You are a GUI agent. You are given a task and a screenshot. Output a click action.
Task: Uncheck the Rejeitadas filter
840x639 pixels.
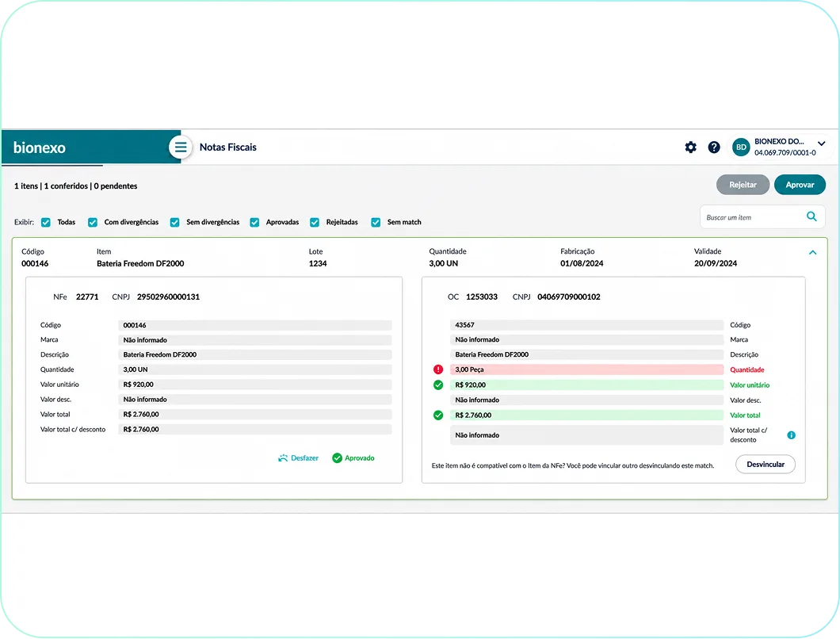pyautogui.click(x=315, y=222)
